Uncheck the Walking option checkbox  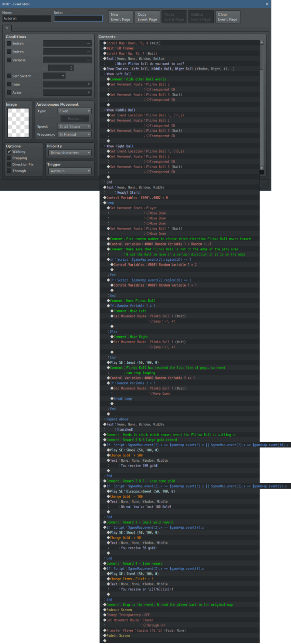click(9, 151)
